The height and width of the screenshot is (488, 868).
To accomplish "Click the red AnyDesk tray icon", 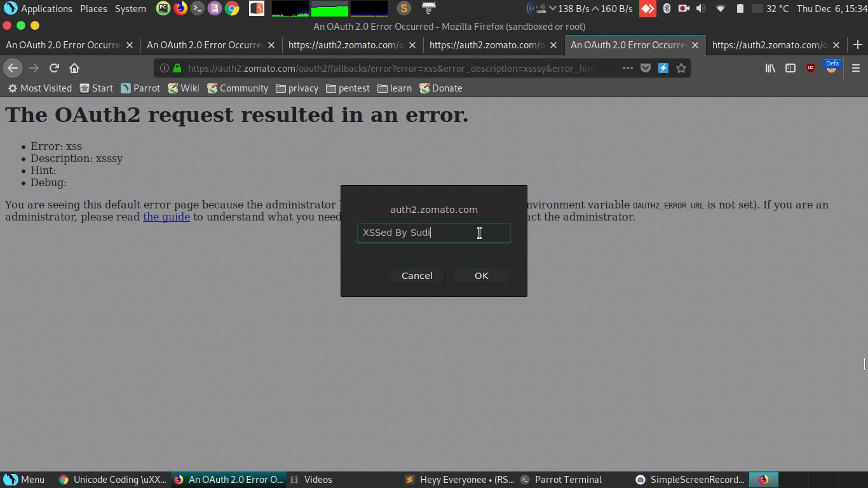I will click(648, 8).
